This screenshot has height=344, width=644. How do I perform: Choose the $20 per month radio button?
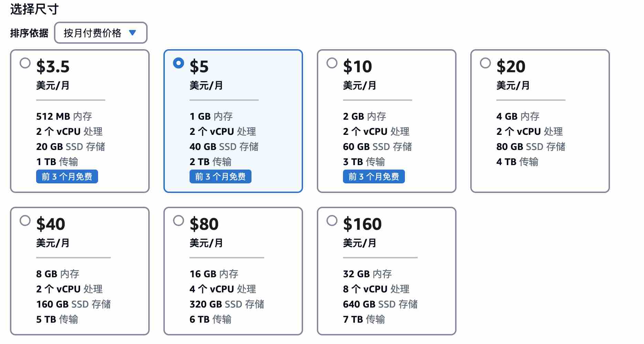[x=485, y=63]
